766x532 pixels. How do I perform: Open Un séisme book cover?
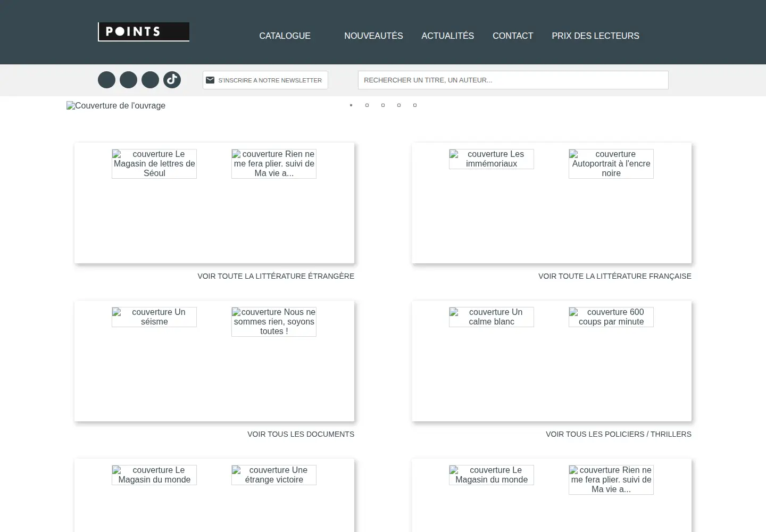(154, 317)
